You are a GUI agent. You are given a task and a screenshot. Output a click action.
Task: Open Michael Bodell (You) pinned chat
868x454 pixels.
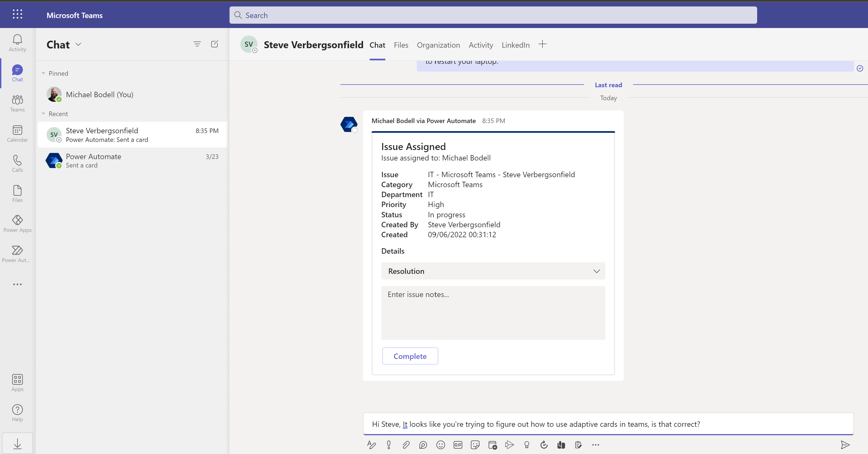pos(132,95)
